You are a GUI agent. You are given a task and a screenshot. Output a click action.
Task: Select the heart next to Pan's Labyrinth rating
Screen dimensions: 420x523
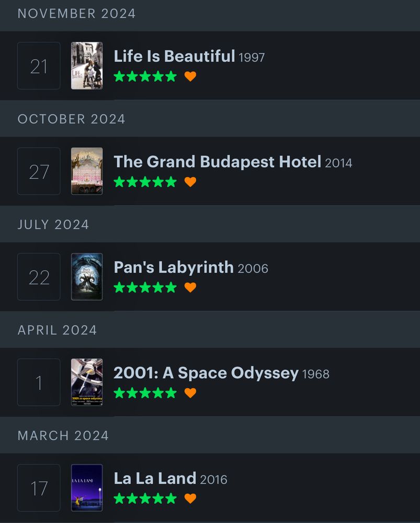click(191, 287)
